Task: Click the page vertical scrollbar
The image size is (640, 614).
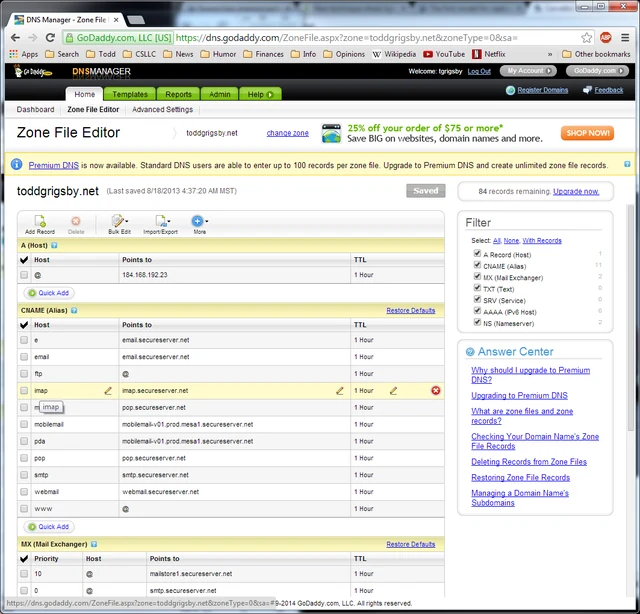Action: tap(631, 318)
